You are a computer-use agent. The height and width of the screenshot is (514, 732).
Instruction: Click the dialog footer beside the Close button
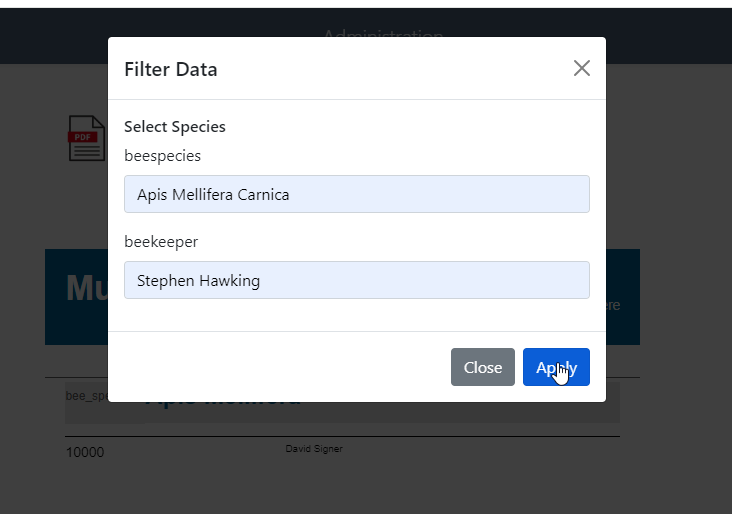point(279,367)
